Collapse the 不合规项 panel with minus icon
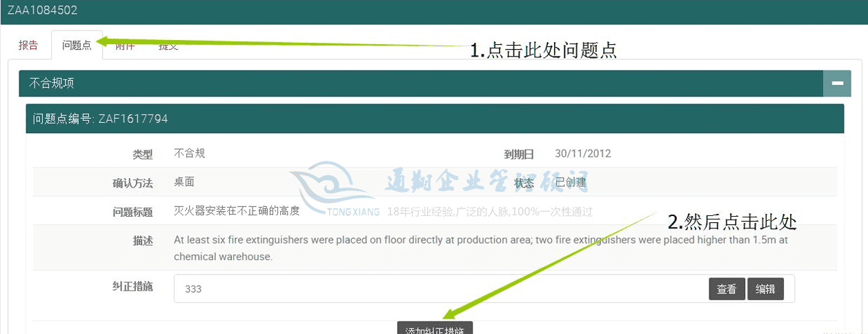This screenshot has width=868, height=334. [837, 83]
